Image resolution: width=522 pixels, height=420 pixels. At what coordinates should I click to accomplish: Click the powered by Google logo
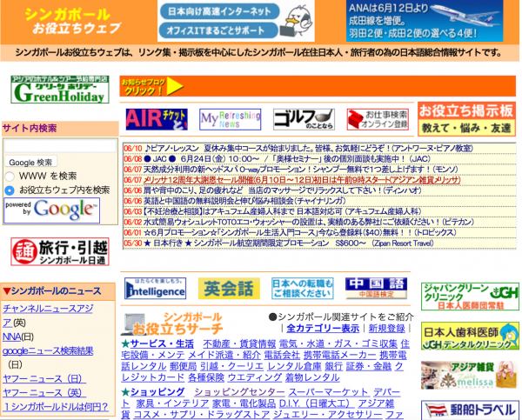coord(51,210)
